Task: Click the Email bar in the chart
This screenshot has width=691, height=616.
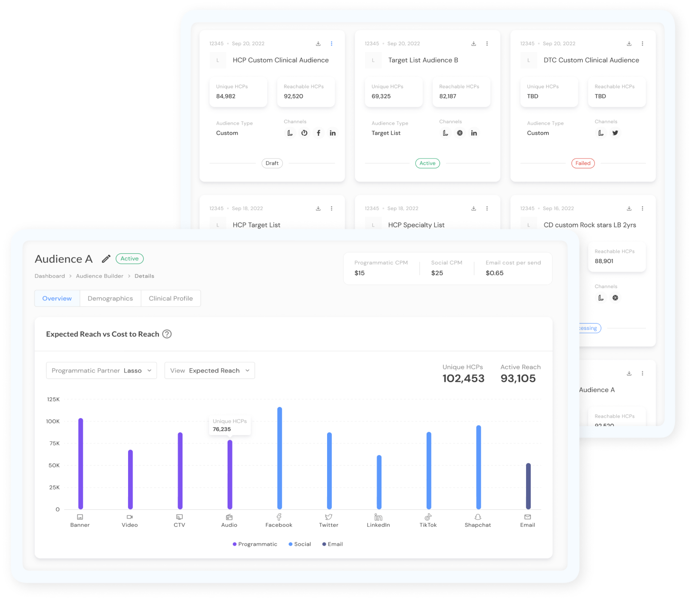Action: coord(528,486)
